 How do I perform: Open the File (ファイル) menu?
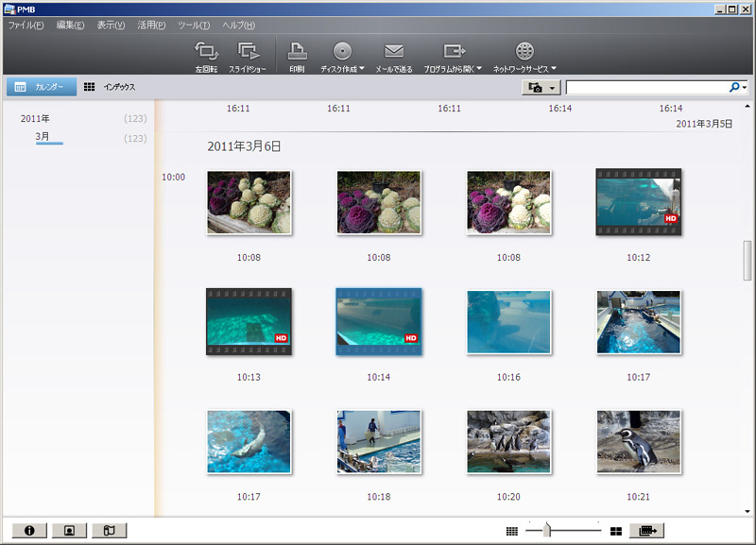[26, 25]
